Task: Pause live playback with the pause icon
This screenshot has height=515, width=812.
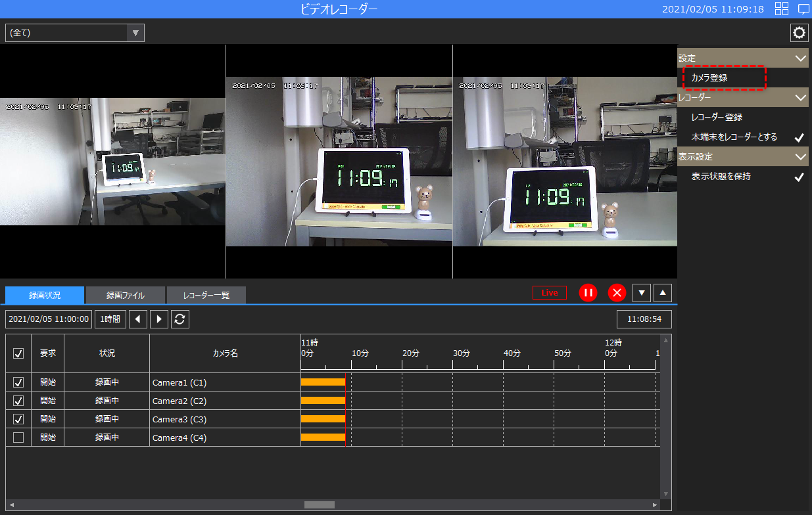Action: [x=588, y=292]
